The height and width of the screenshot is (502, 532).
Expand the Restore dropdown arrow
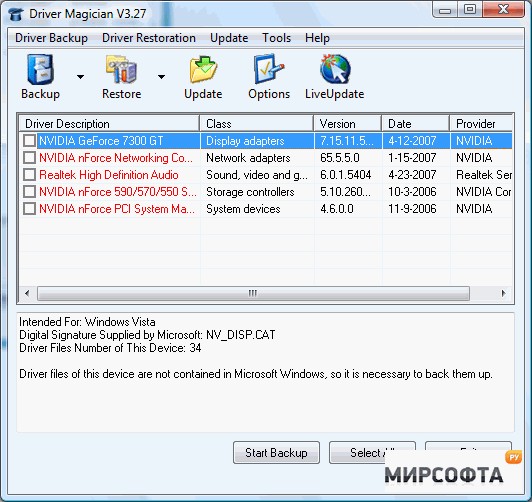[162, 77]
